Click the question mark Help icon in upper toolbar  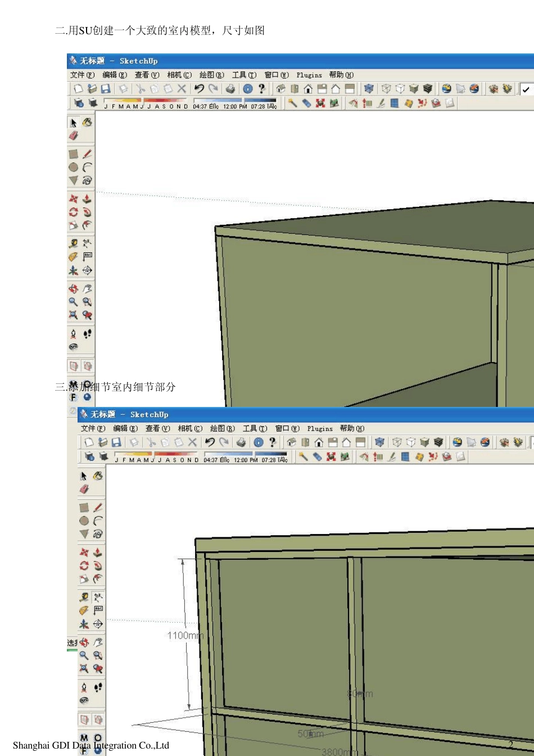[x=261, y=89]
